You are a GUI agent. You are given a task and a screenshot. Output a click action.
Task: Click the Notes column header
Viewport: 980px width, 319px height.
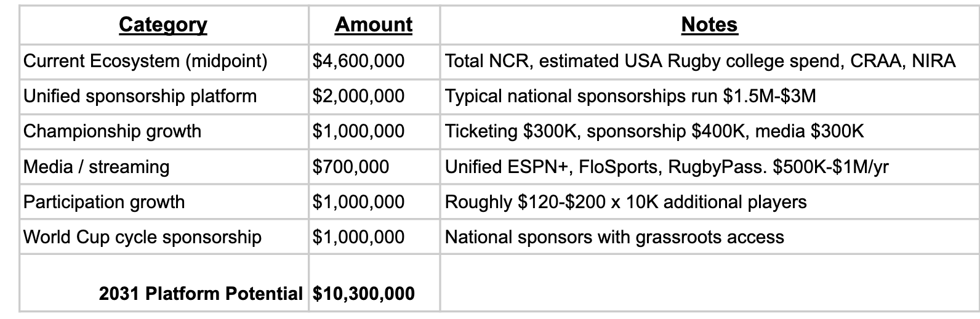(709, 25)
